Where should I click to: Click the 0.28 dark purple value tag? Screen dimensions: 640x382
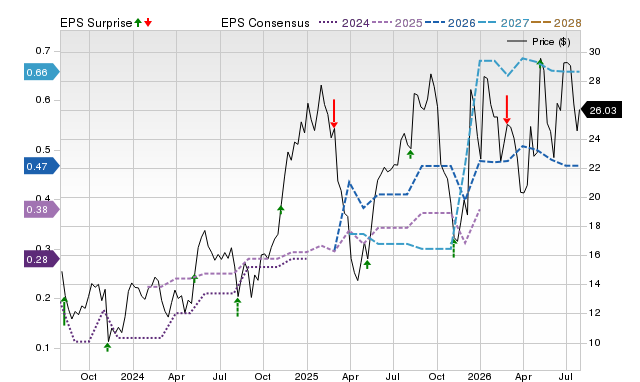[42, 259]
